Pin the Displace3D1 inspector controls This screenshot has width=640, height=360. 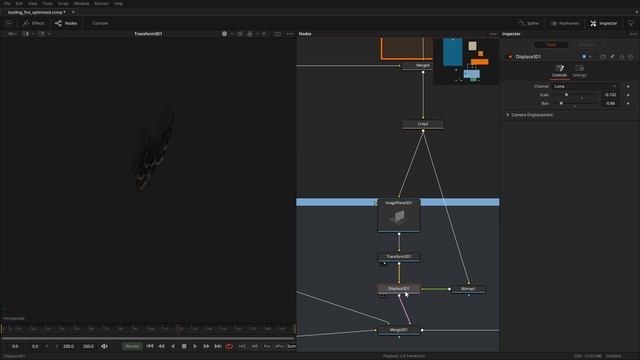[612, 57]
